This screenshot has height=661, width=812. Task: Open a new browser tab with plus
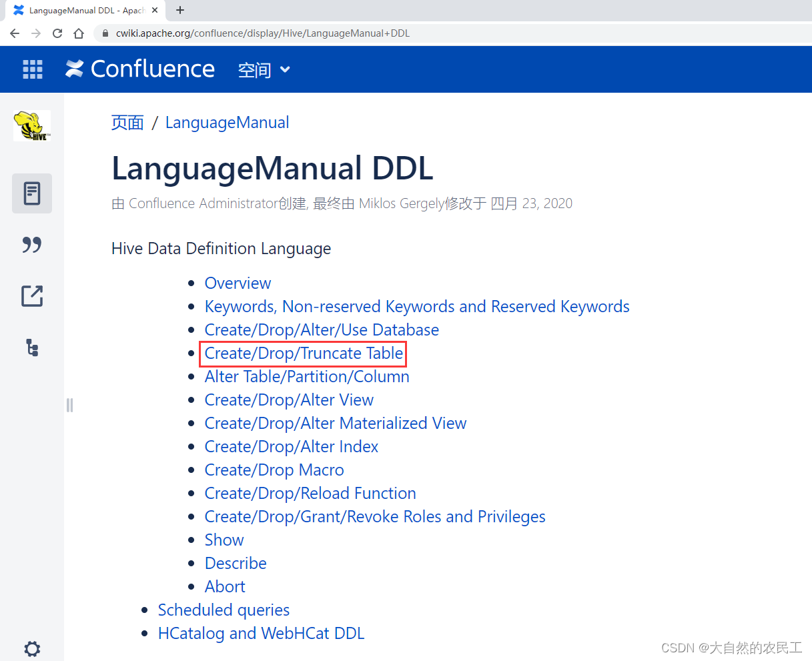pos(180,10)
